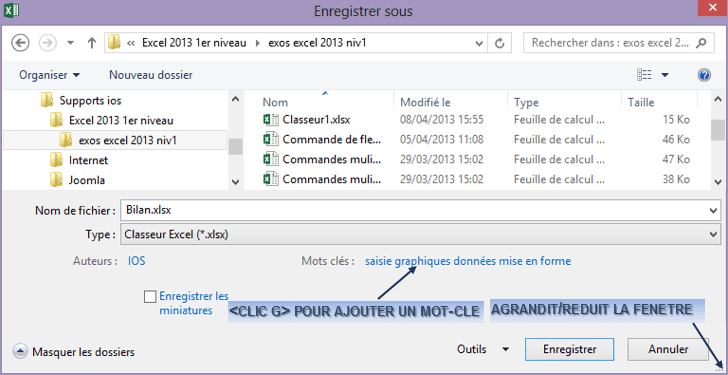Viewport: 728px width, 375px height.
Task: Enable Enregistrer les miniatures checkbox
Action: (x=150, y=297)
